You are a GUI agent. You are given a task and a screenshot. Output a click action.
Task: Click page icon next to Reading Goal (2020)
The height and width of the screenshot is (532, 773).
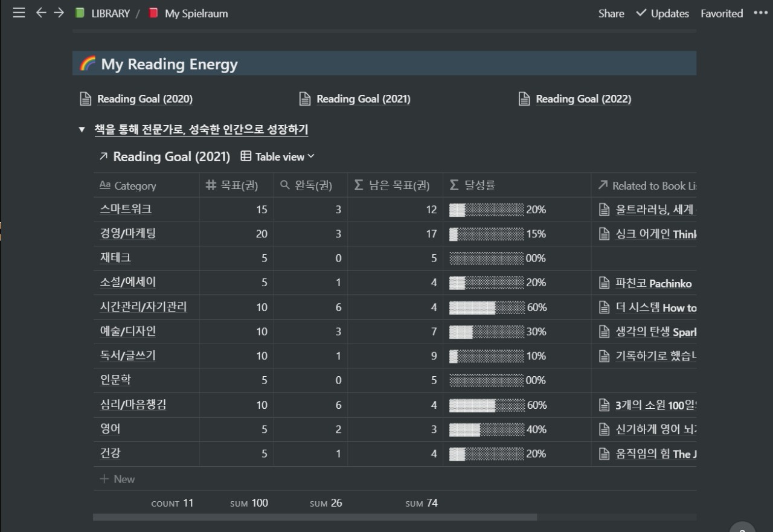coord(85,99)
